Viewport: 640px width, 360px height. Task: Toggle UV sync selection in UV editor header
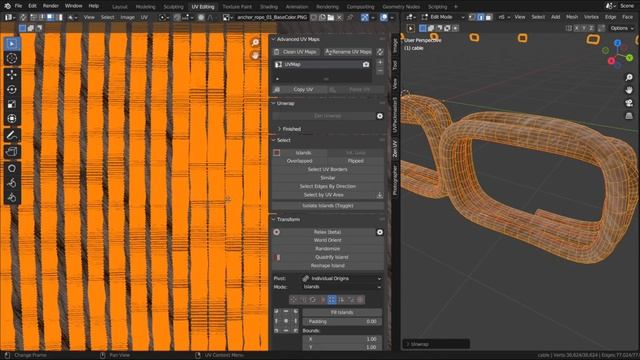23,18
